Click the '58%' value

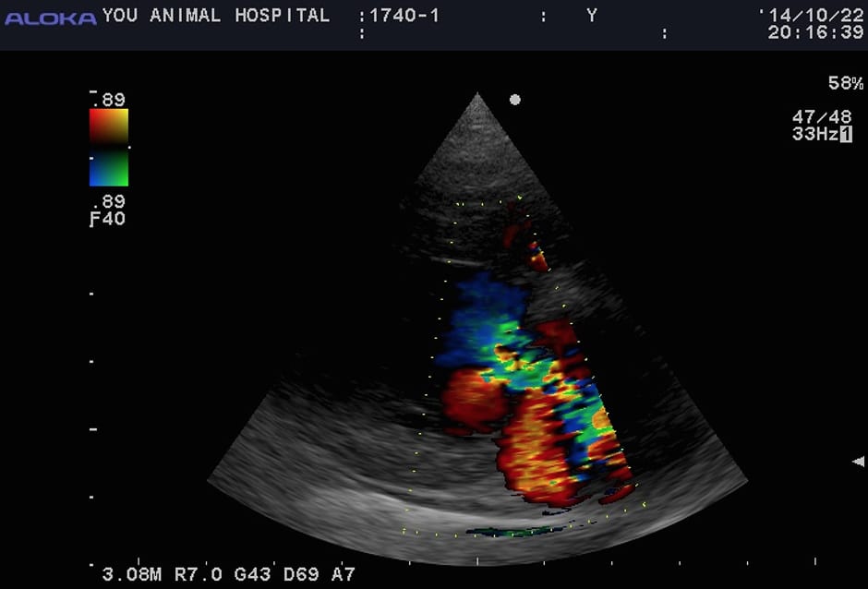(x=845, y=83)
